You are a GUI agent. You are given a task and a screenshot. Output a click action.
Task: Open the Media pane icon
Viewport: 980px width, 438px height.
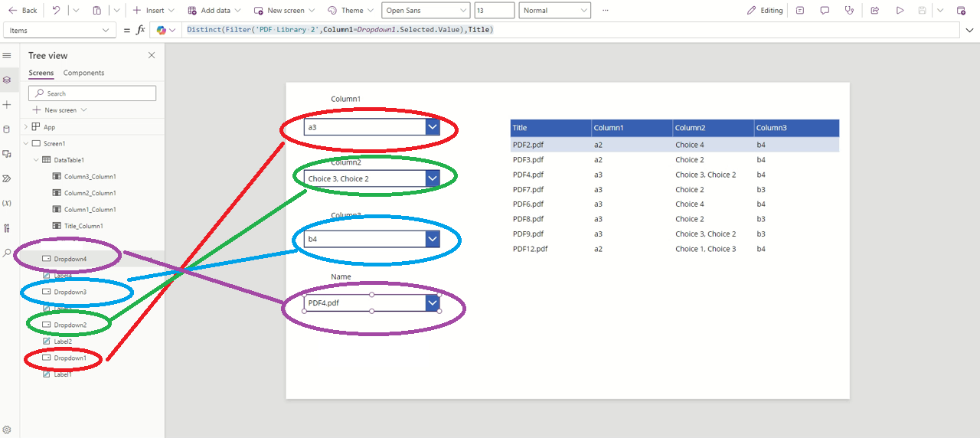[x=8, y=154]
